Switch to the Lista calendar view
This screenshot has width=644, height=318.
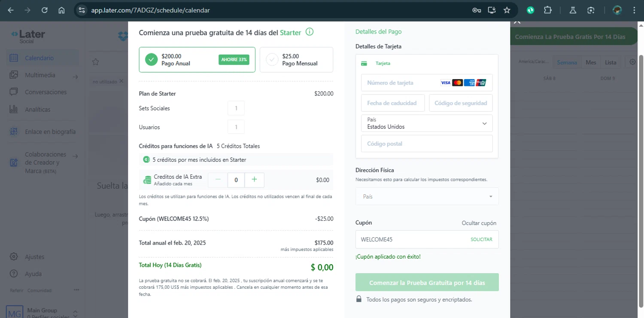(x=611, y=62)
